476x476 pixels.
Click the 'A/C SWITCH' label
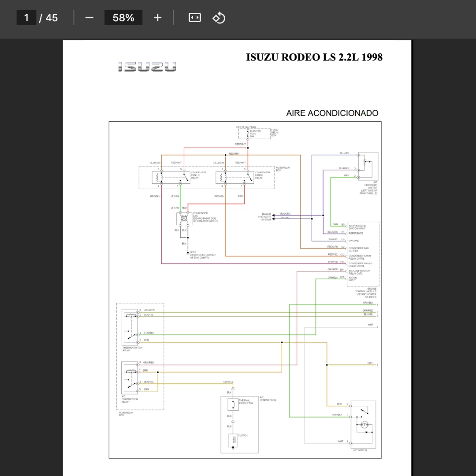(x=360, y=450)
